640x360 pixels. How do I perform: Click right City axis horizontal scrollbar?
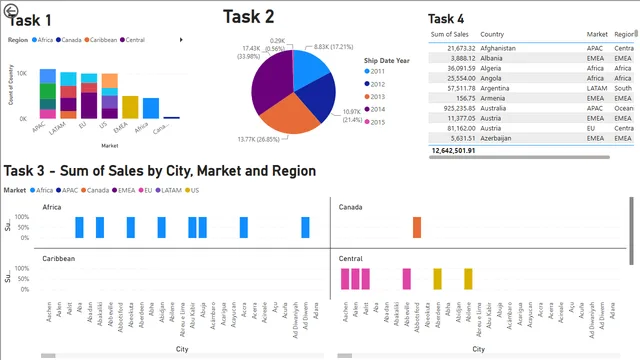[x=344, y=356]
